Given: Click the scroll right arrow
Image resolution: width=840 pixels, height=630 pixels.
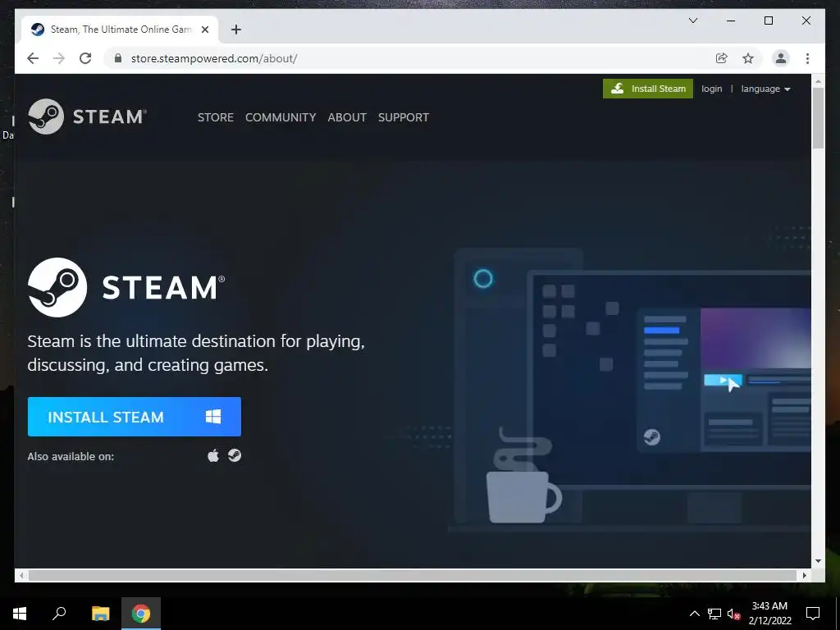Looking at the screenshot, I should [804, 575].
